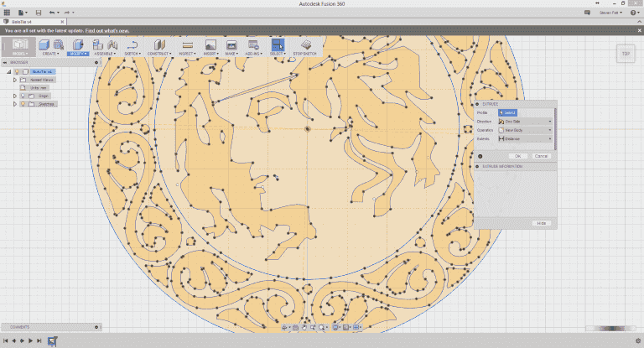Close the BoloTie v4 document tab
The height and width of the screenshot is (348, 644).
pyautogui.click(x=62, y=22)
